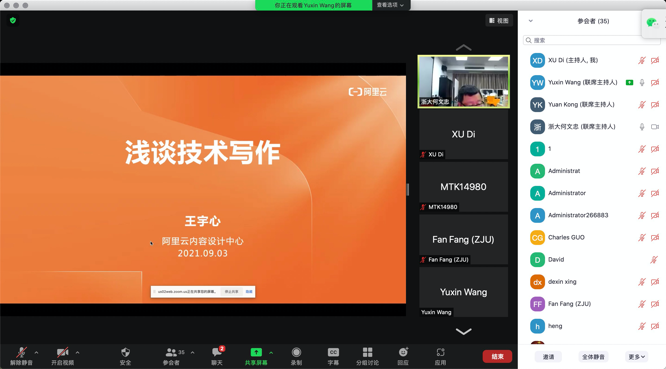Select participant XU Di (host) row
The image size is (666, 369).
click(592, 60)
